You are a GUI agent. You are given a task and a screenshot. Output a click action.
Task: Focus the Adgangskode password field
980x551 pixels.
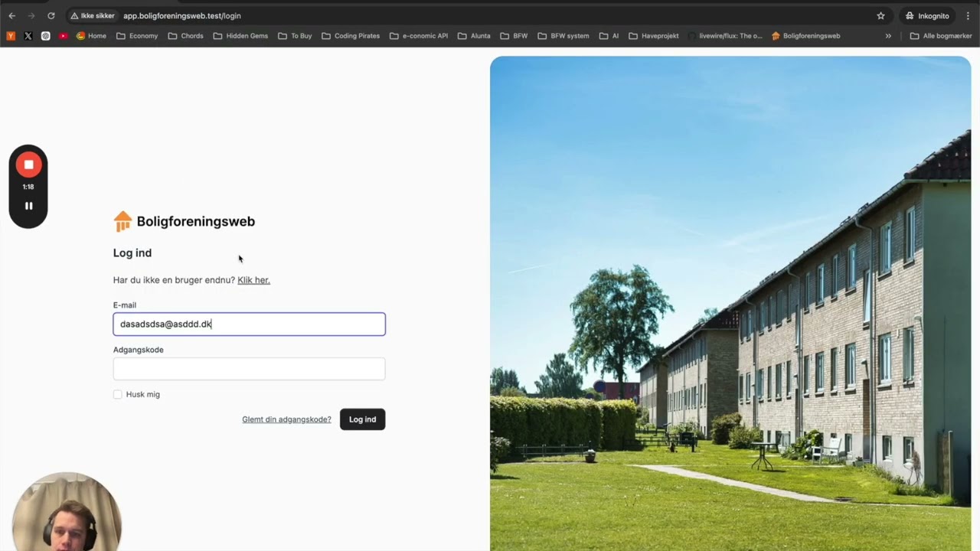click(x=249, y=369)
